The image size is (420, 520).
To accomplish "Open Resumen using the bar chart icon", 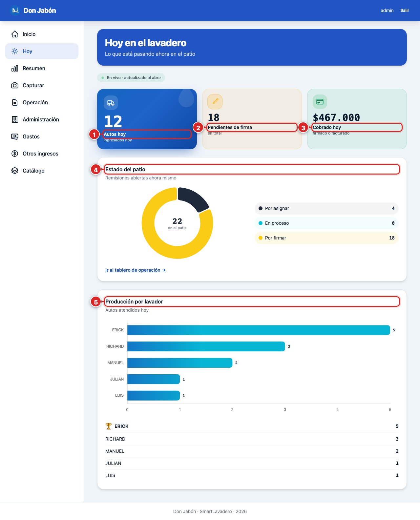I will click(15, 68).
